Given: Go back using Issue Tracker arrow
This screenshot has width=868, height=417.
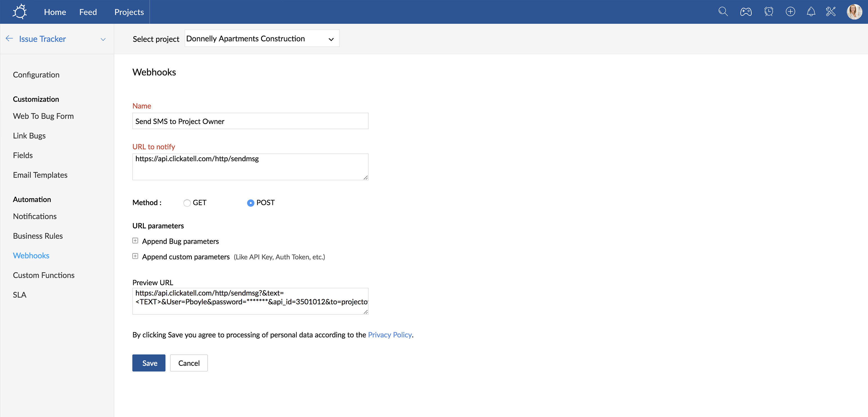Looking at the screenshot, I should [x=10, y=39].
